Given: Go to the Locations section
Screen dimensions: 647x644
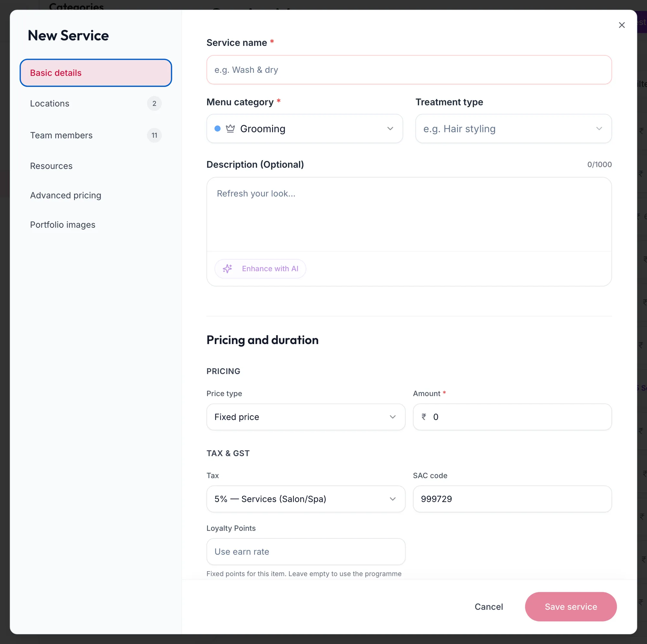Looking at the screenshot, I should click(96, 103).
